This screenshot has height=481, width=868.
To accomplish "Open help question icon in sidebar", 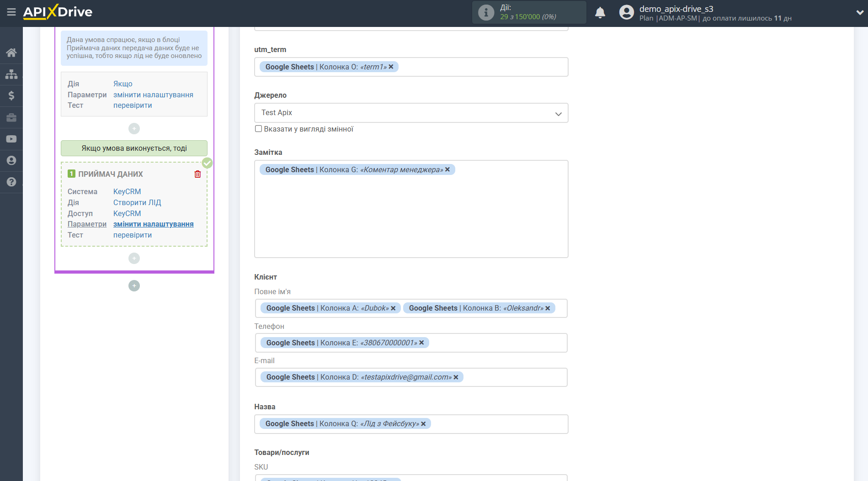I will point(11,182).
